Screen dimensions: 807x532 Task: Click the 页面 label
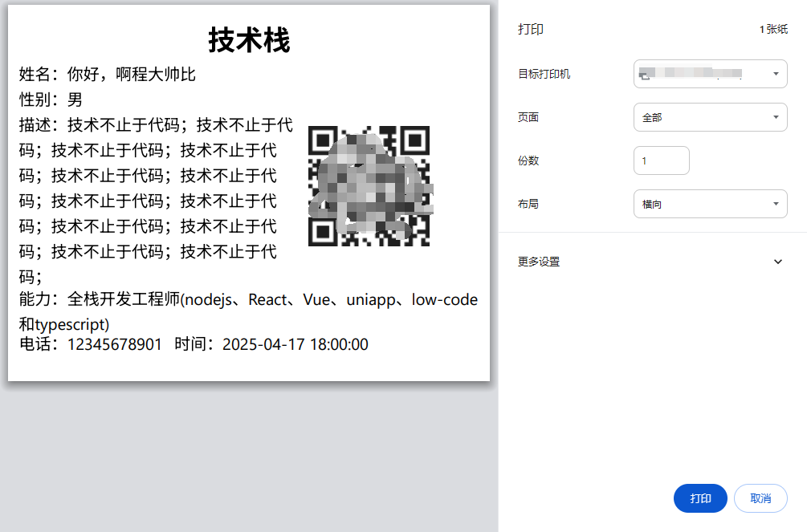point(528,117)
